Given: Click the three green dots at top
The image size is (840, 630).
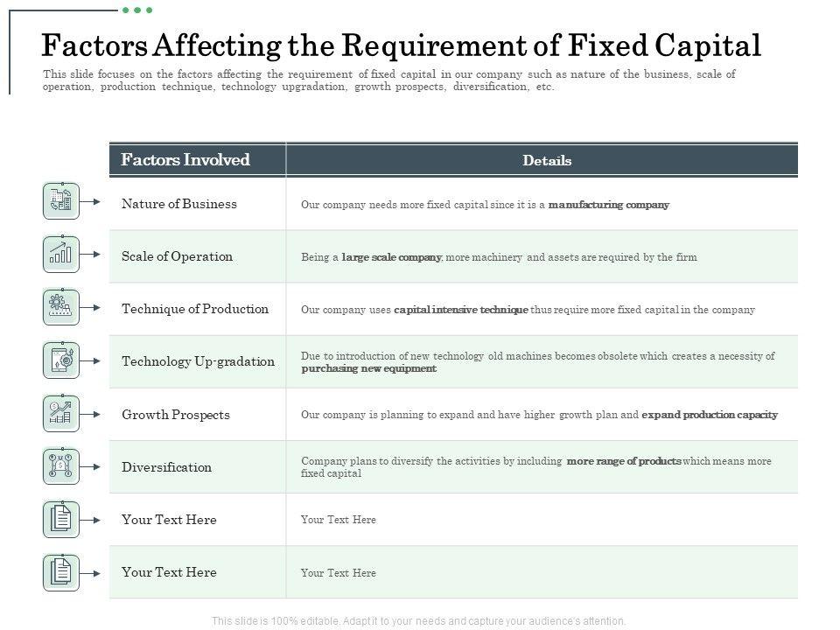Looking at the screenshot, I should point(137,10).
